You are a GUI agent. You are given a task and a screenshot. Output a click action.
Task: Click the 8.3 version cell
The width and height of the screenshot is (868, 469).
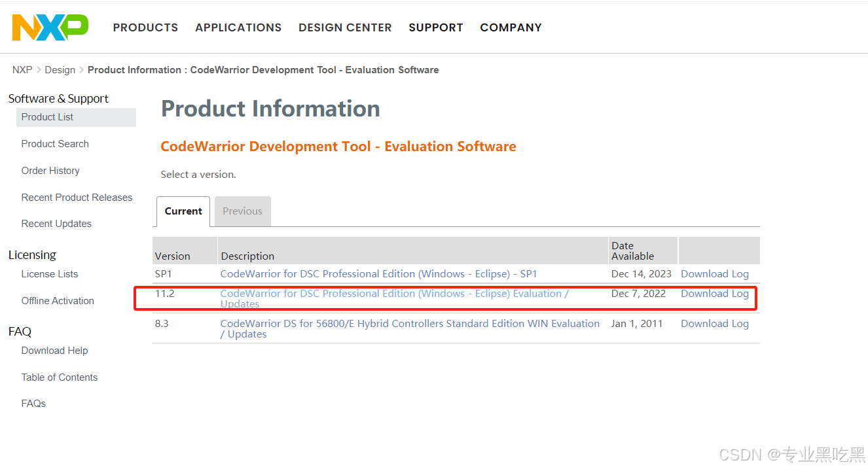[x=162, y=324]
